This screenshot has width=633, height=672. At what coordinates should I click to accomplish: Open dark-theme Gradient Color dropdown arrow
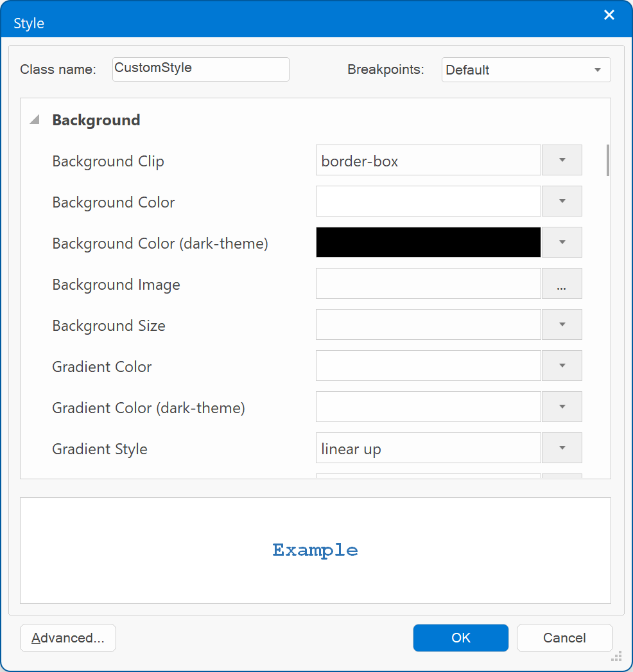[x=562, y=407]
